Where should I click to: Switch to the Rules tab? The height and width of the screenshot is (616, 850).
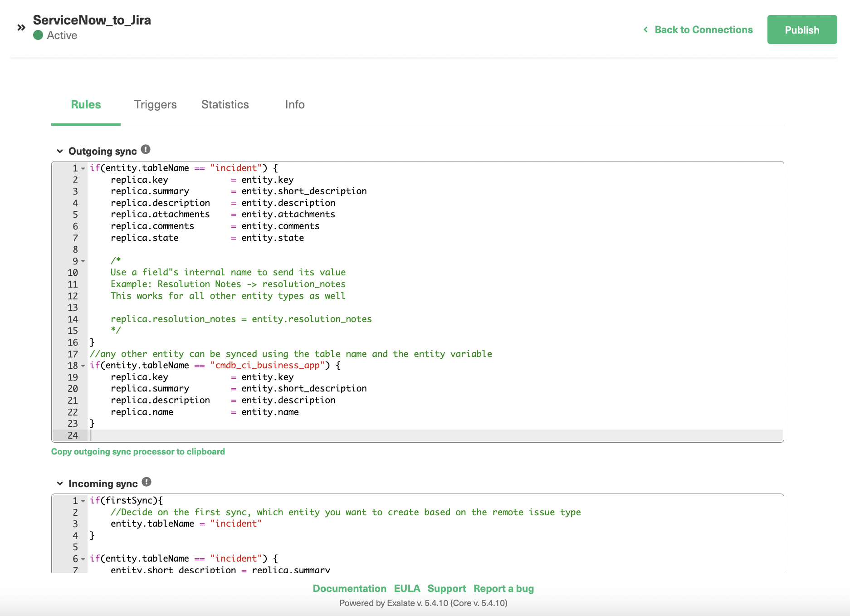(x=86, y=105)
